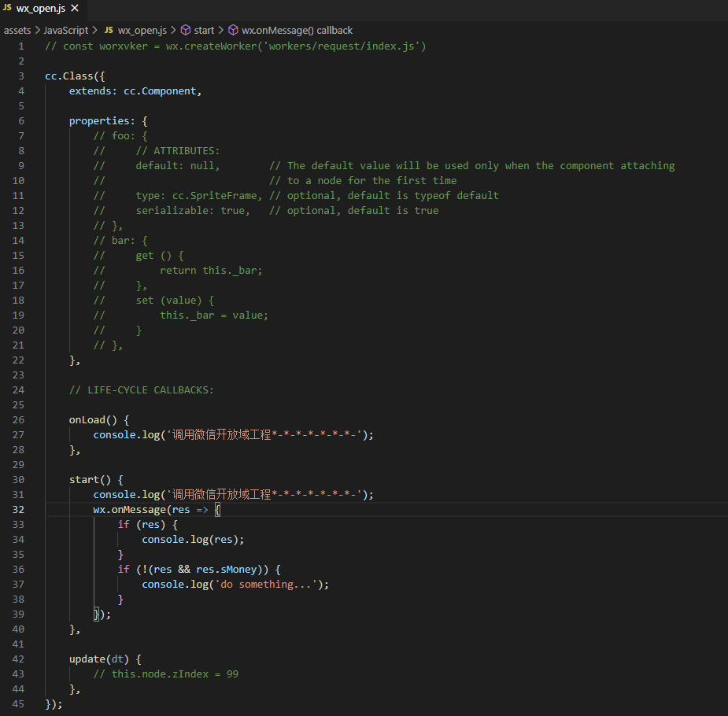Click the JS icon in the breadcrumb bar
Screen dimensions: 728x716
pos(109,30)
